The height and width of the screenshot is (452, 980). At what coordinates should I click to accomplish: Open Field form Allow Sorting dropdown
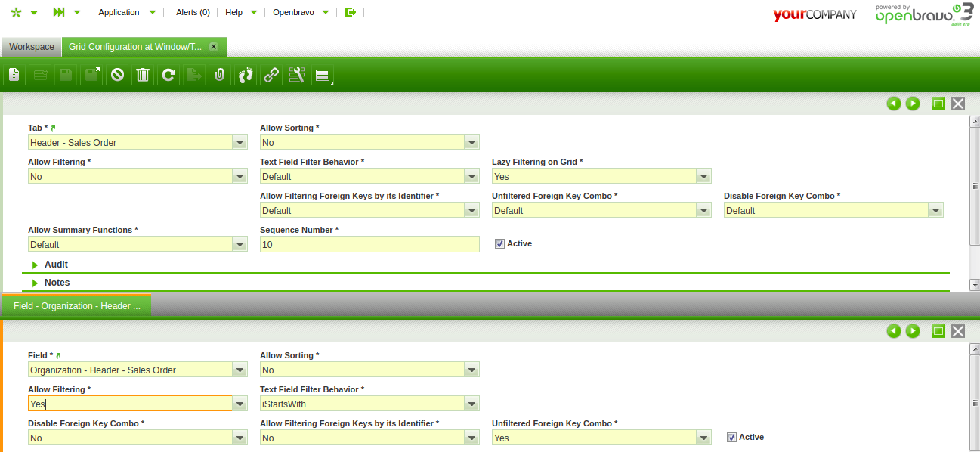tap(472, 370)
